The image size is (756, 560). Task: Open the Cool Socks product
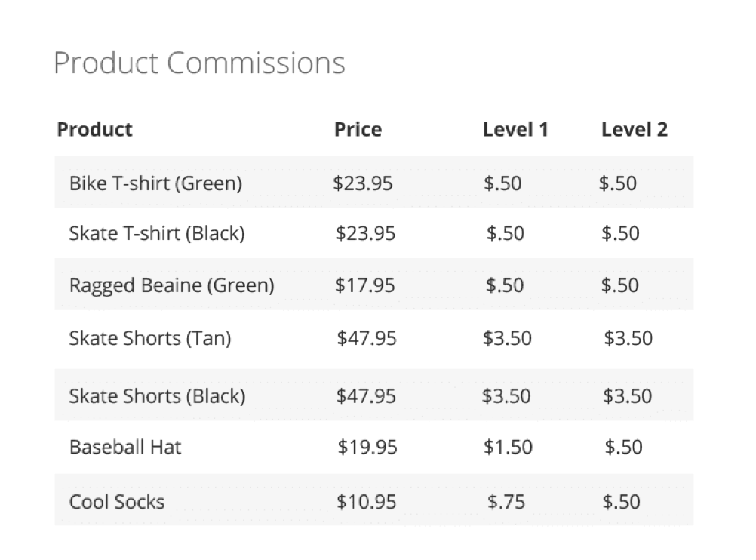[117, 502]
